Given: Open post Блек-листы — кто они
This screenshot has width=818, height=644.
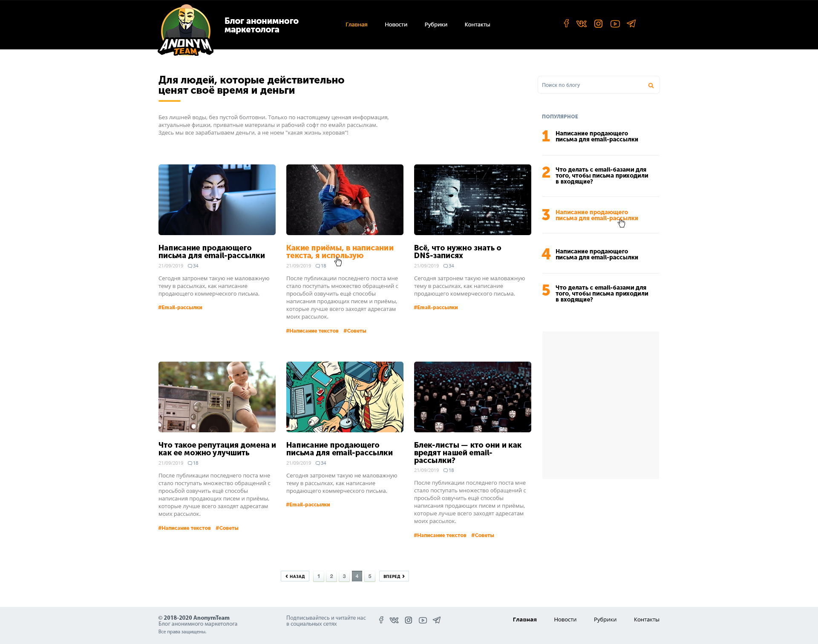Looking at the screenshot, I should 468,453.
